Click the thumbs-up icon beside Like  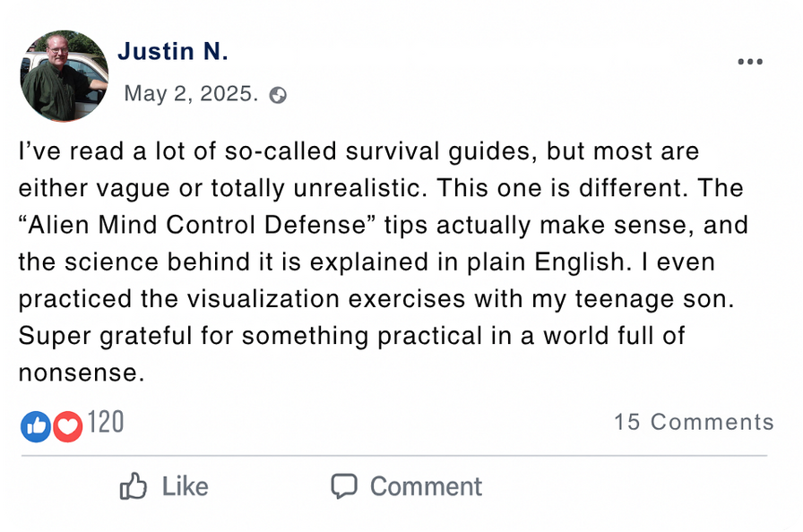(134, 486)
